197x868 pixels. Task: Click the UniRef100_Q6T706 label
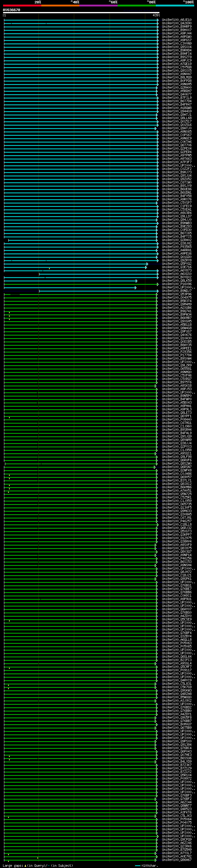point(177,145)
